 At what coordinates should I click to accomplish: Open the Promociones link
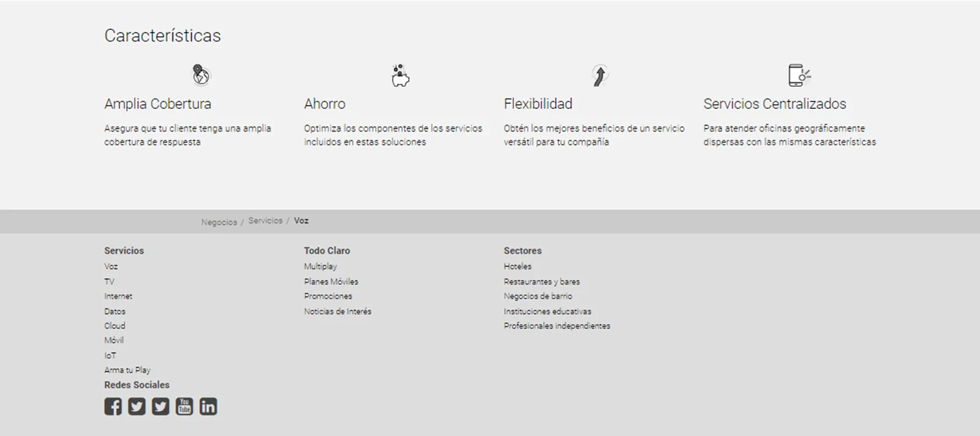(328, 296)
